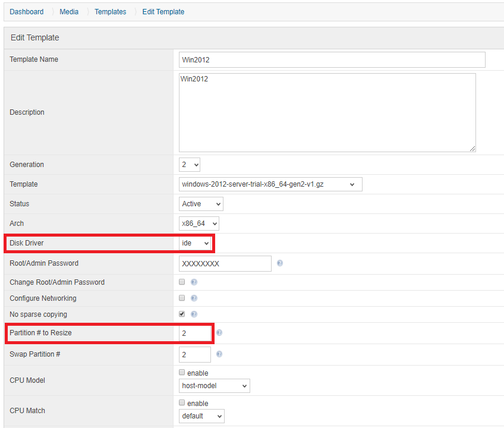Click help icon beside Root/Admin Password field

(x=280, y=263)
